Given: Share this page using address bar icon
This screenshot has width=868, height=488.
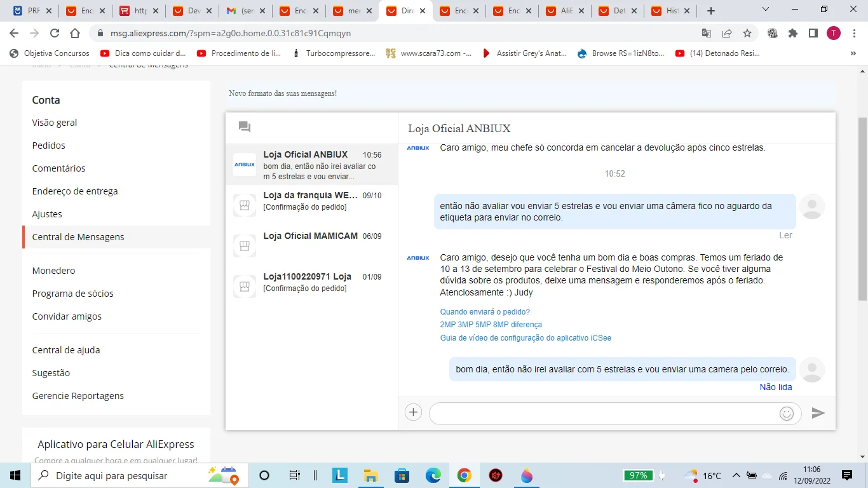Looking at the screenshot, I should pos(727,33).
